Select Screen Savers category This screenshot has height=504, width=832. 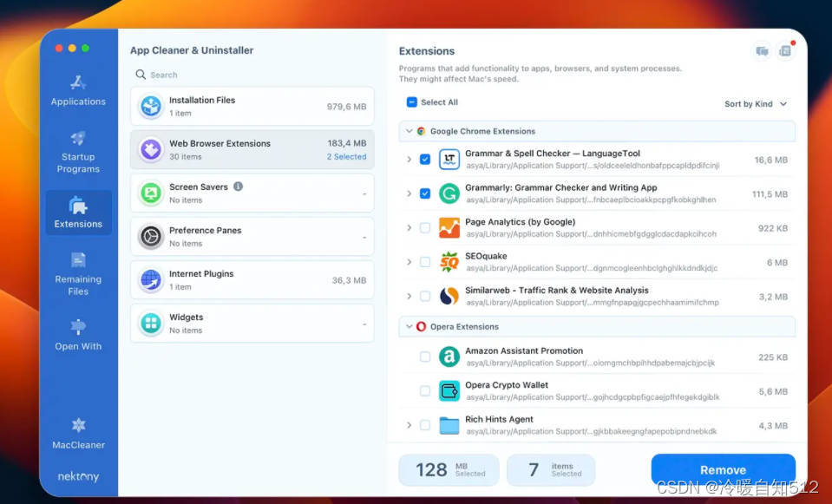point(252,193)
